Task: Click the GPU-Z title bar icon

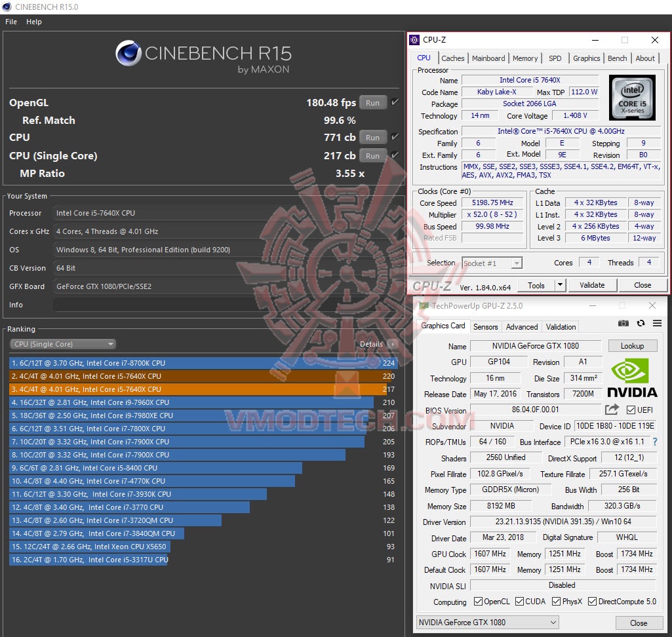Action: point(424,306)
